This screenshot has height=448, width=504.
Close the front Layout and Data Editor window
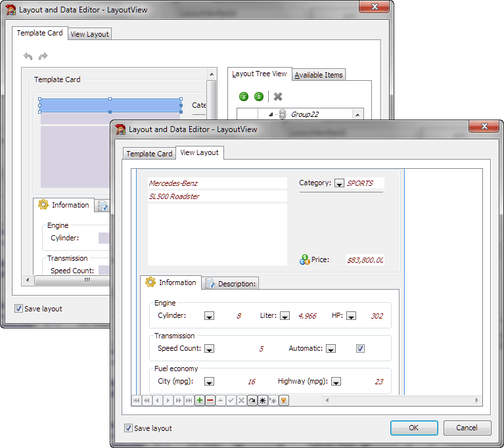(x=484, y=126)
